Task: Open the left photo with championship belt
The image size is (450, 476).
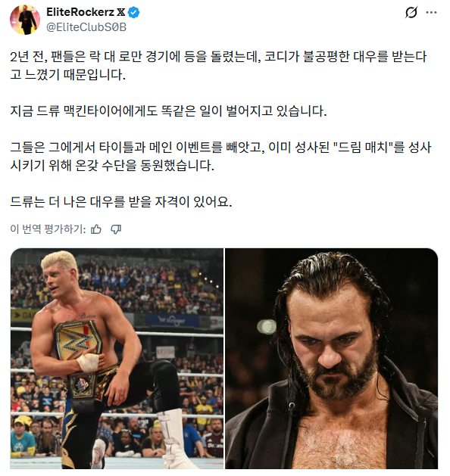Action: 117,359
